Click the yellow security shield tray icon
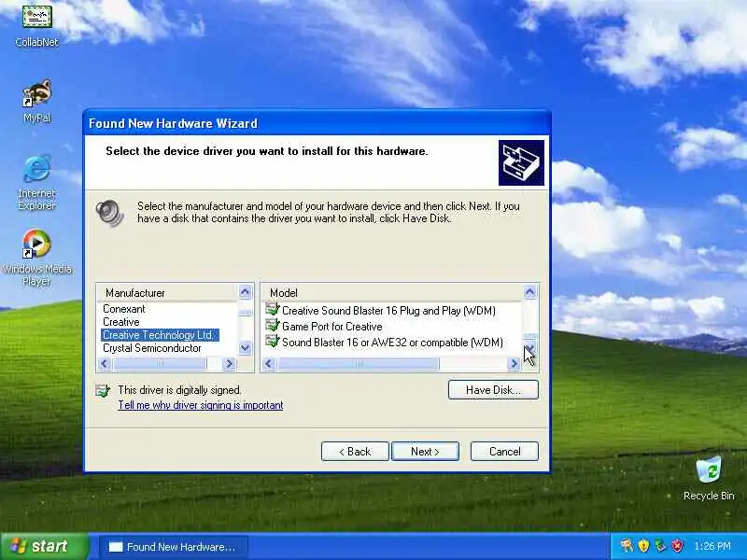Viewport: 747px width, 560px height. tap(643, 546)
